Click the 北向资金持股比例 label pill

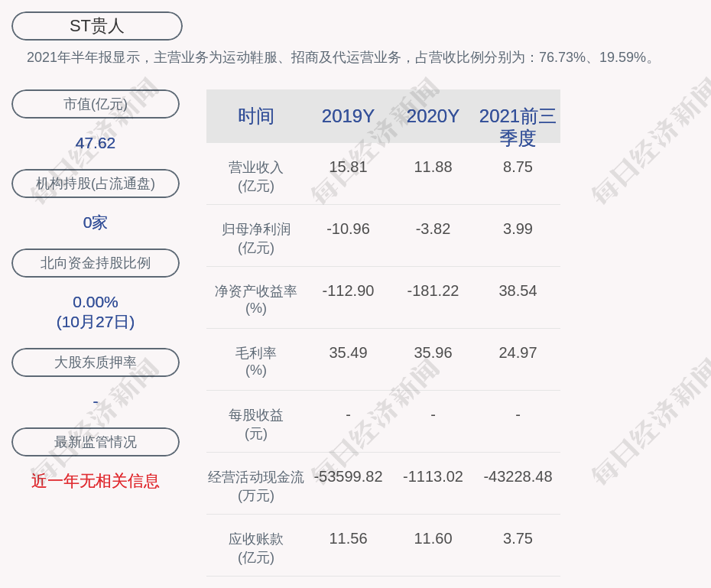[x=96, y=263]
